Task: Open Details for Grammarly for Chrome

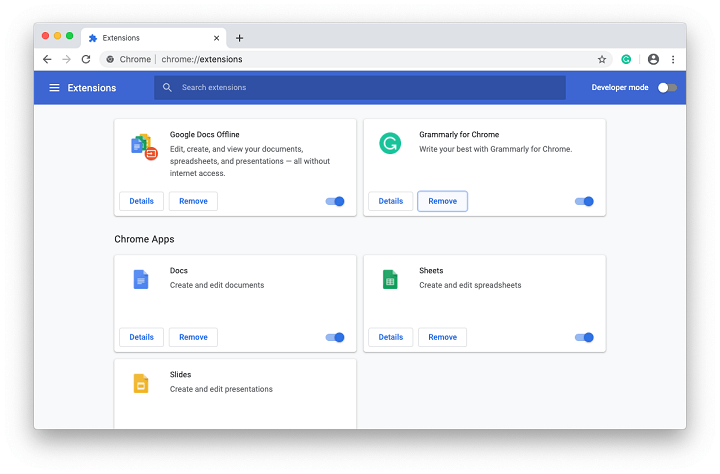Action: click(391, 201)
